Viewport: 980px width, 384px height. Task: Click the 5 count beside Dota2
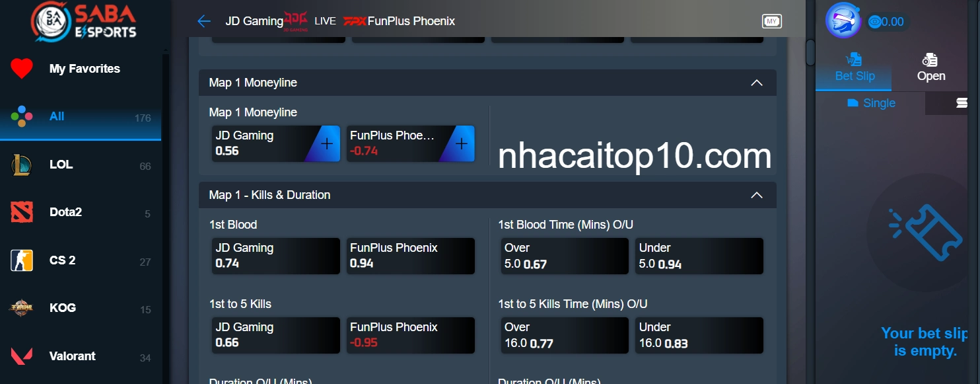(147, 214)
